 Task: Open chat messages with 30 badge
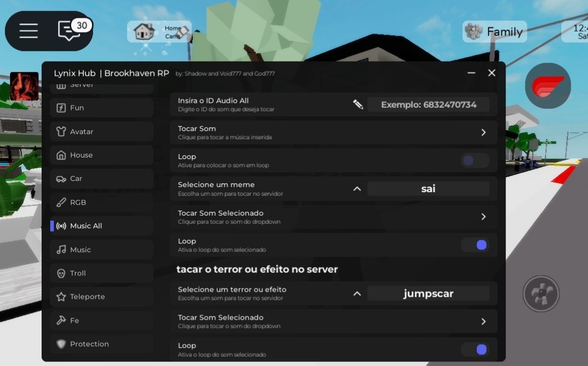pyautogui.click(x=69, y=30)
